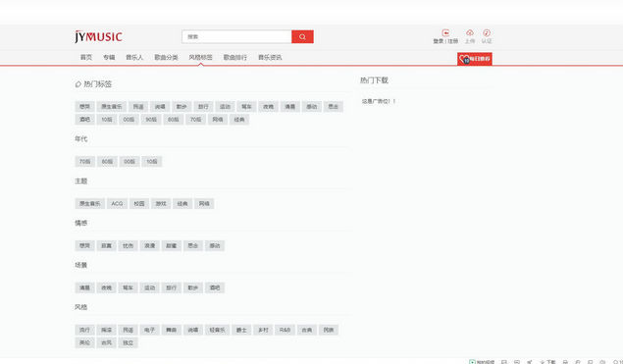Click the 电子 tag under 风格
Screen dimensions: 623x364
click(150, 330)
